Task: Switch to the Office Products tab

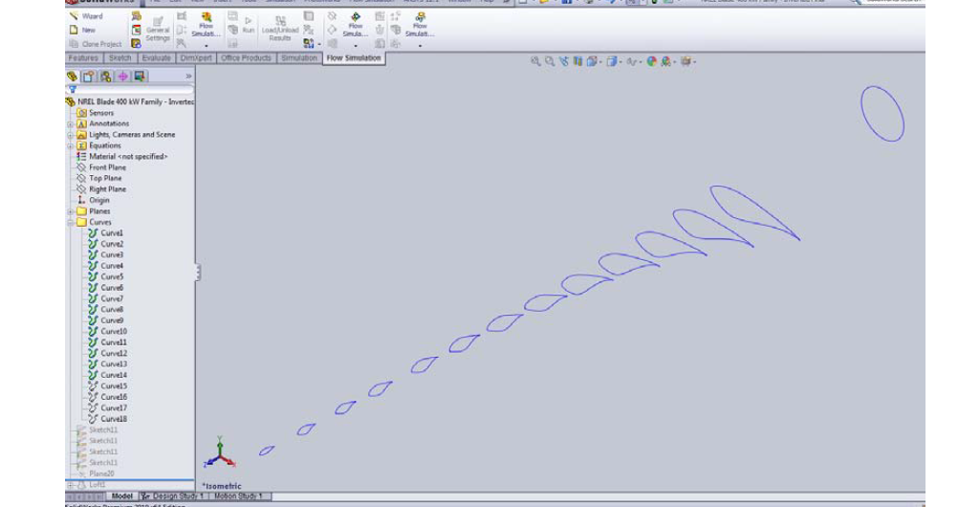Action: click(247, 58)
